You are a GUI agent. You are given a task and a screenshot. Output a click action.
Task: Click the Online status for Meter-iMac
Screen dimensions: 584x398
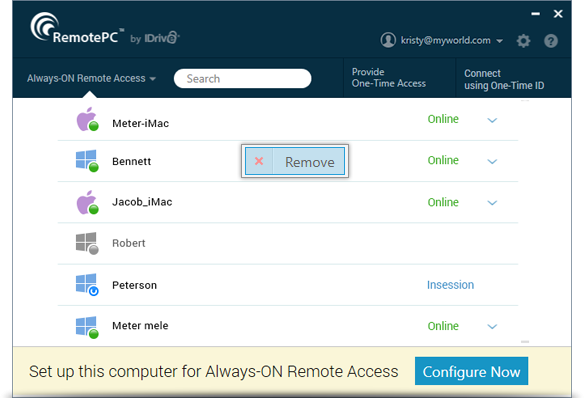tap(443, 119)
